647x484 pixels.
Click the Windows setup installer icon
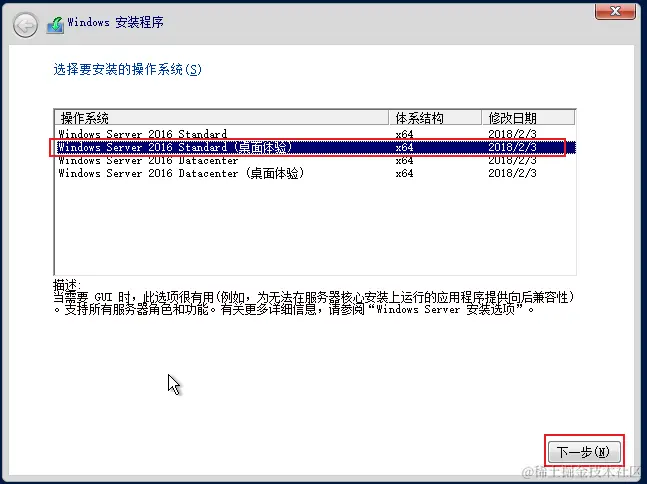pos(55,25)
